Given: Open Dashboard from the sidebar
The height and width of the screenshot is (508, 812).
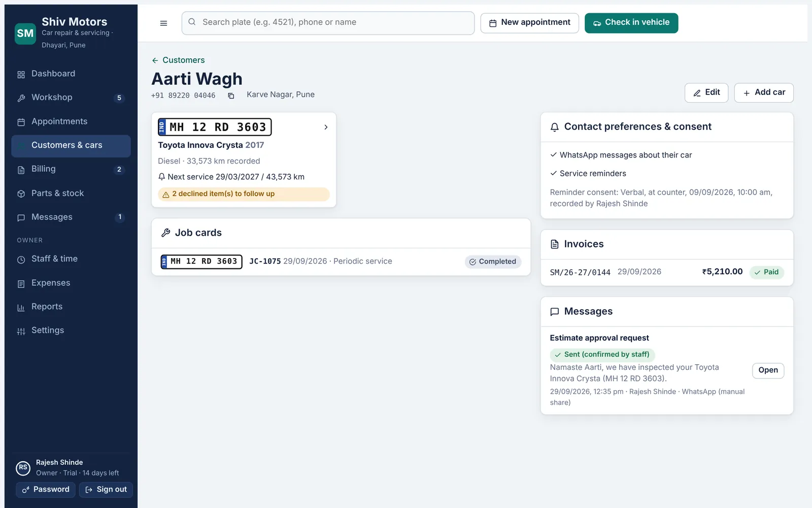Looking at the screenshot, I should tap(71, 74).
